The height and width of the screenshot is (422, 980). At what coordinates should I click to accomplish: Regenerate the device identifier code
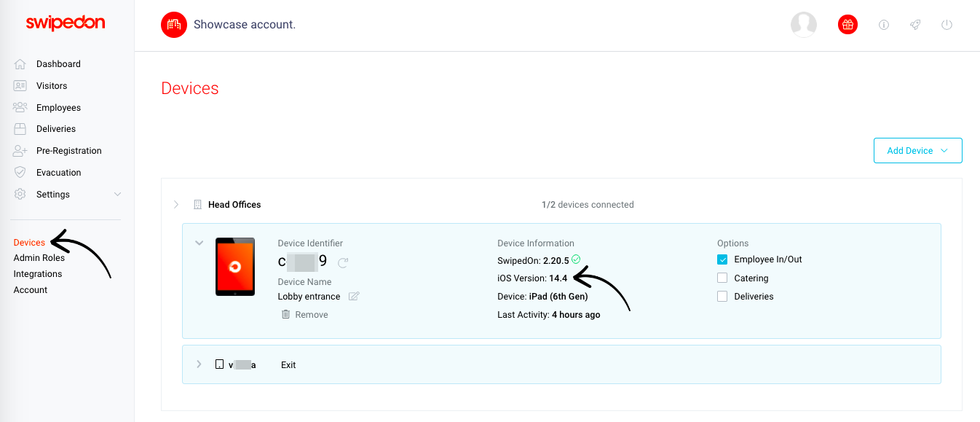(344, 262)
